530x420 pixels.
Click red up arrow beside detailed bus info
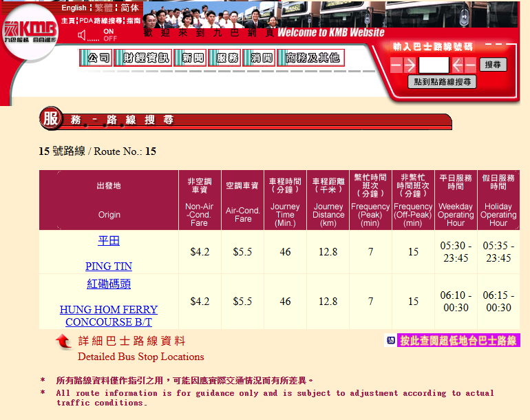click(63, 342)
